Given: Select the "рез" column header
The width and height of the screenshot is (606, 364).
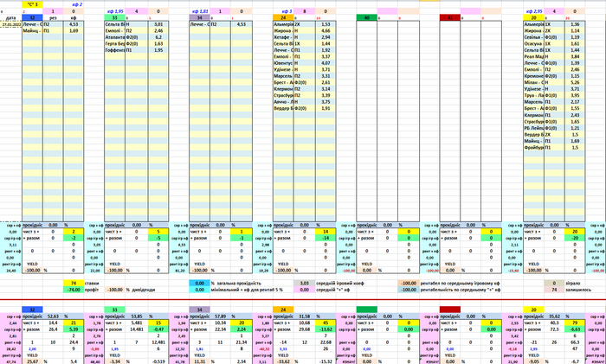Looking at the screenshot, I should (x=53, y=18).
